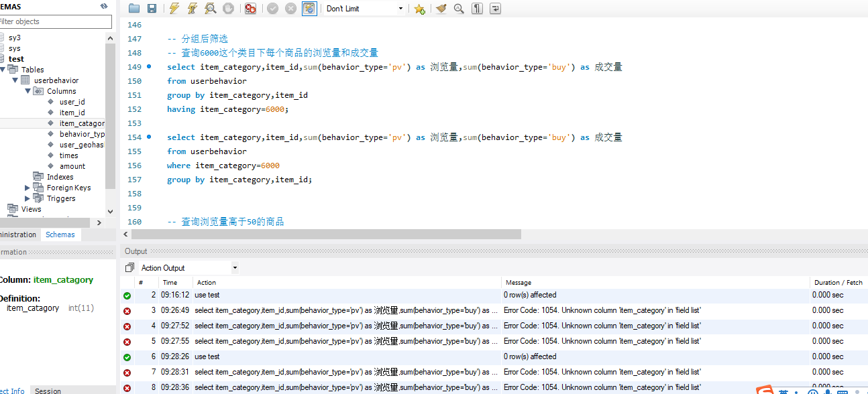Select the item_catagory column in the tree
The width and height of the screenshot is (868, 394).
pos(82,123)
